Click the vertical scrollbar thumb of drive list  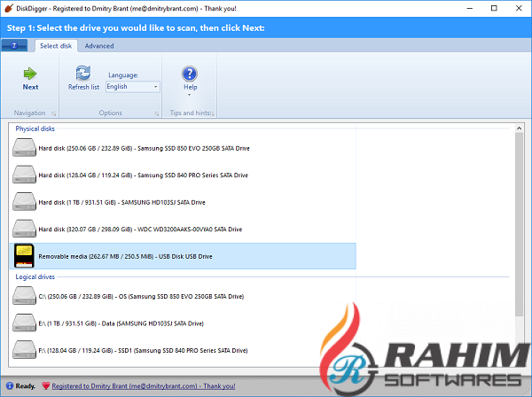[x=519, y=224]
